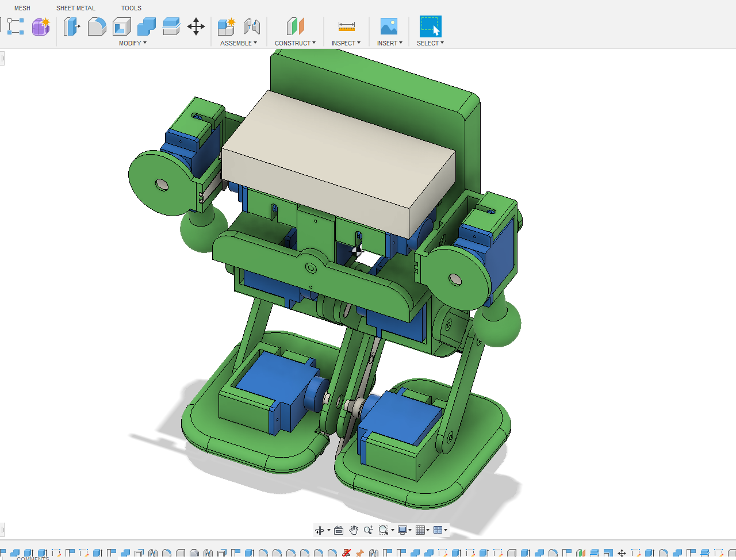Image resolution: width=736 pixels, height=560 pixels.
Task: Click the Insert Canvas icon
Action: [x=389, y=26]
